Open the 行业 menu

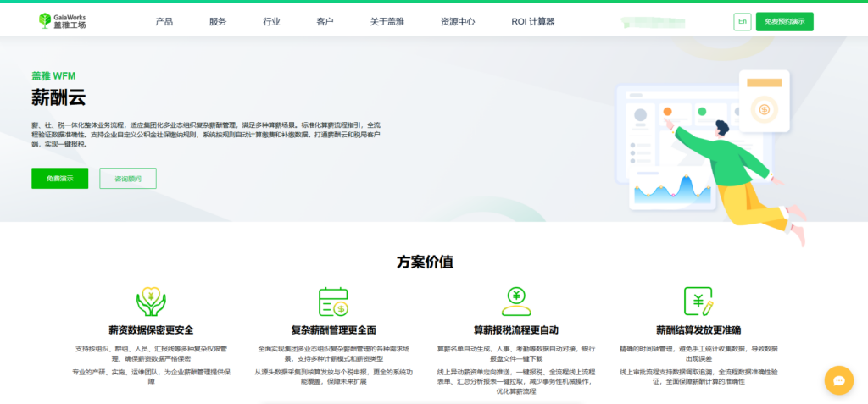(x=271, y=21)
